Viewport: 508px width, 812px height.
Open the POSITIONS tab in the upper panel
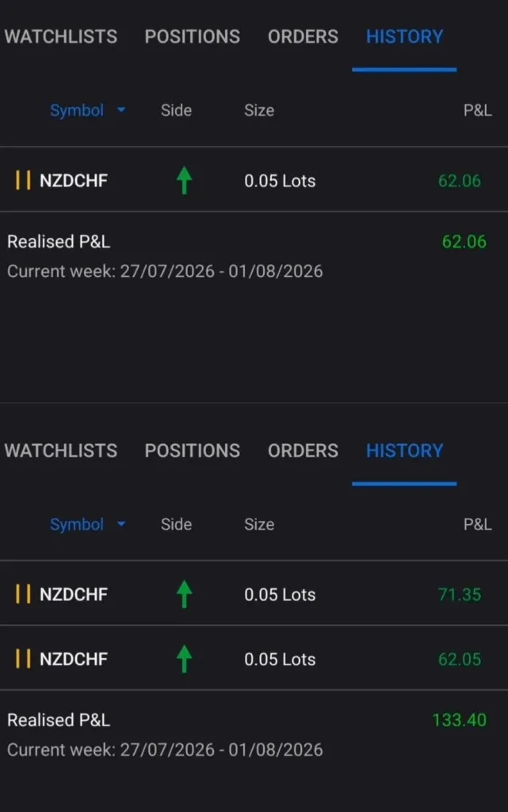tap(193, 36)
